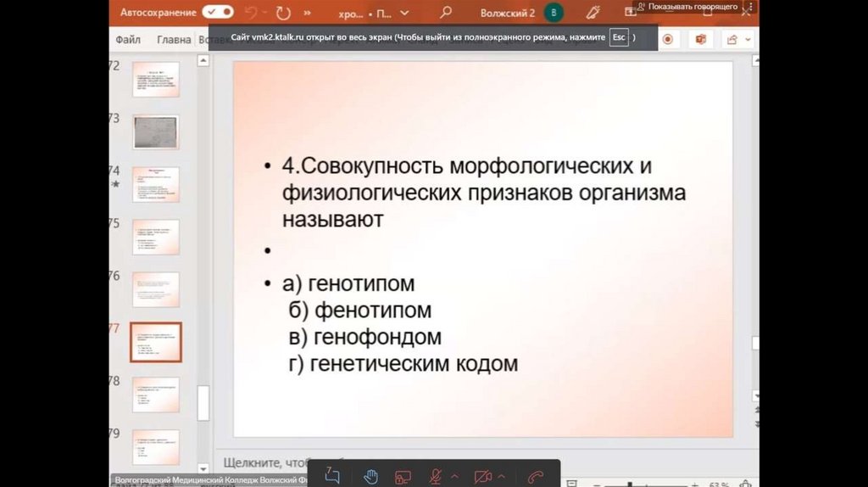The width and height of the screenshot is (868, 487).
Task: Click the slide area scroll up arrow
Action: (755, 61)
